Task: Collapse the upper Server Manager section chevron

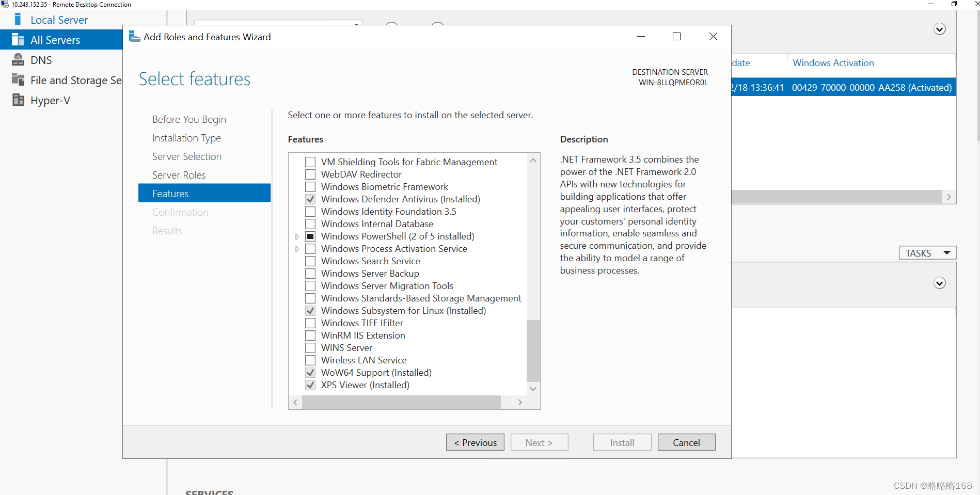Action: [x=940, y=29]
